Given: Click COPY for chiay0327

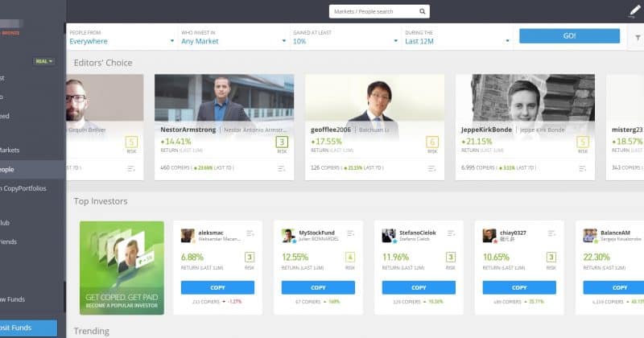Looking at the screenshot, I should [519, 287].
